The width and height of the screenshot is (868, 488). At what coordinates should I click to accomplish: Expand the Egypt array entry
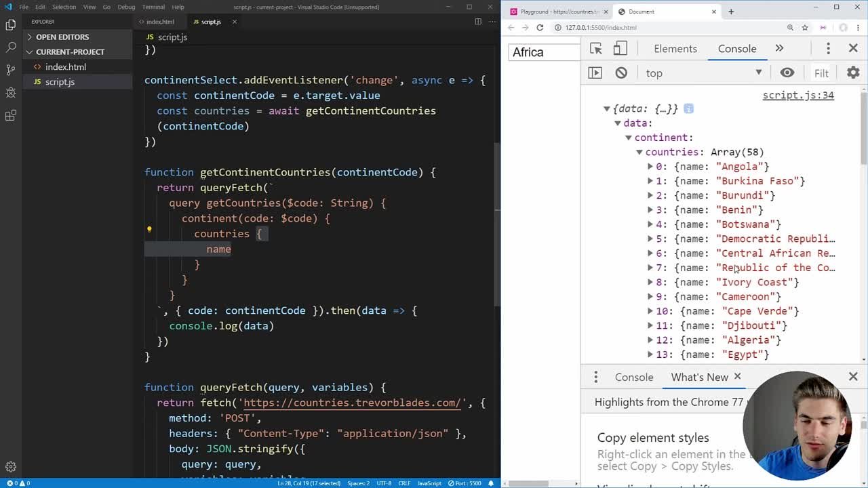pyautogui.click(x=650, y=354)
